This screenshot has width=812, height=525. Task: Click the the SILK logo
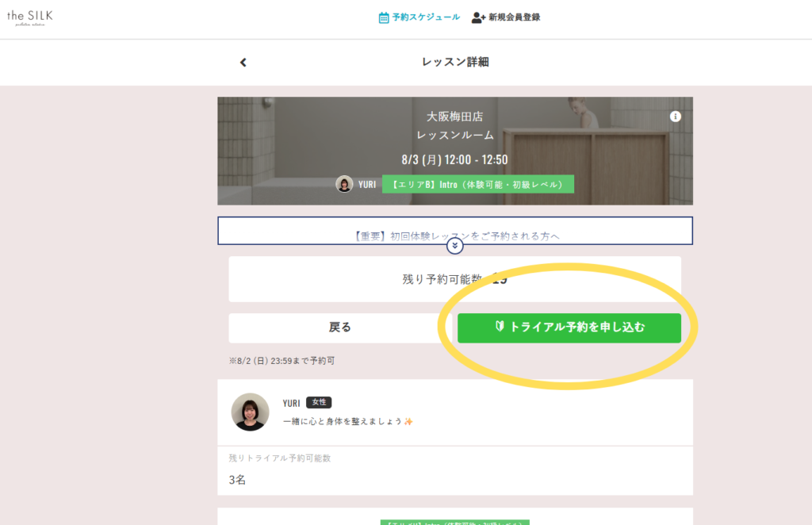[29, 17]
